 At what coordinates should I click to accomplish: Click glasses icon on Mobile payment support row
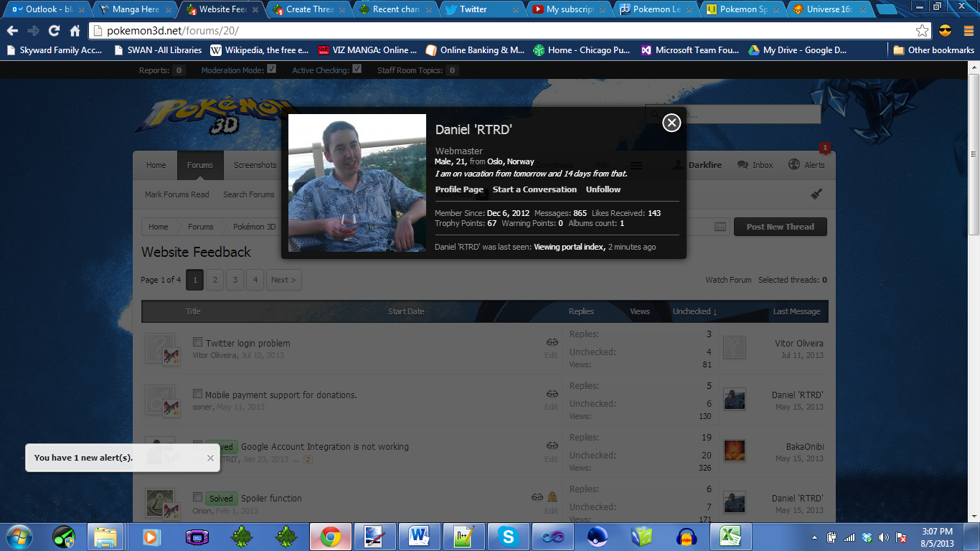tap(552, 394)
